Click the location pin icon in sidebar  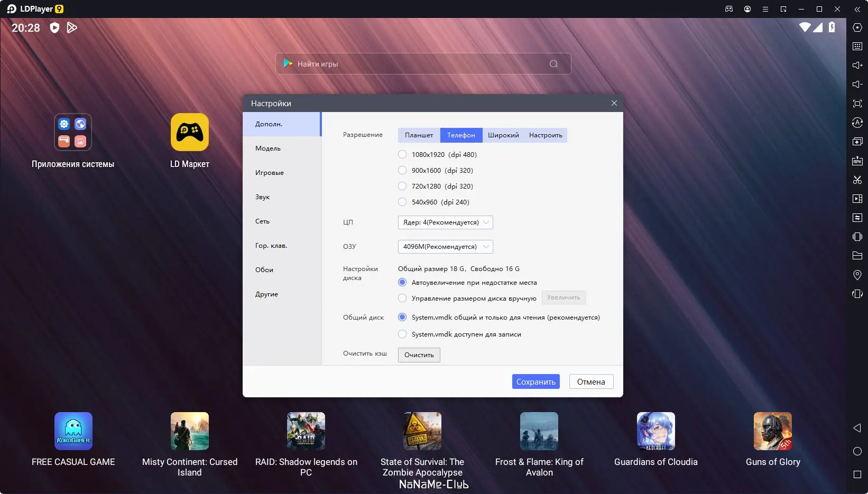point(857,275)
